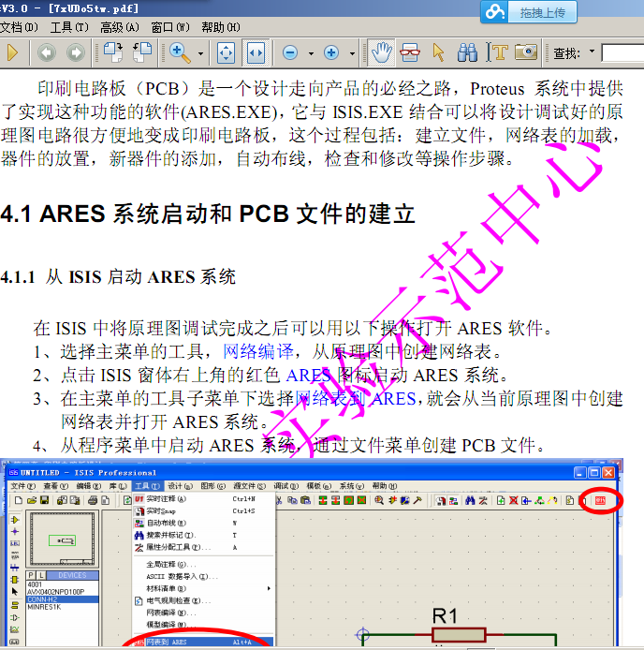Click the ISIS overview preview thumbnail
Viewport: 644px width, 650px height.
63,539
